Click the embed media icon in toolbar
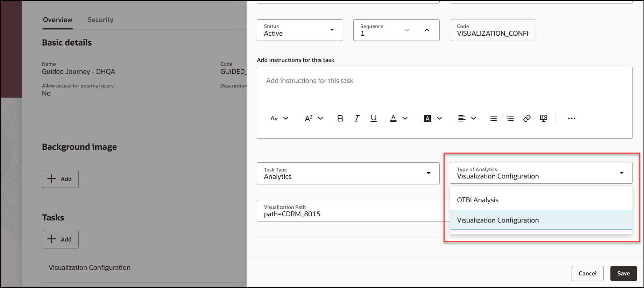 pos(544,118)
